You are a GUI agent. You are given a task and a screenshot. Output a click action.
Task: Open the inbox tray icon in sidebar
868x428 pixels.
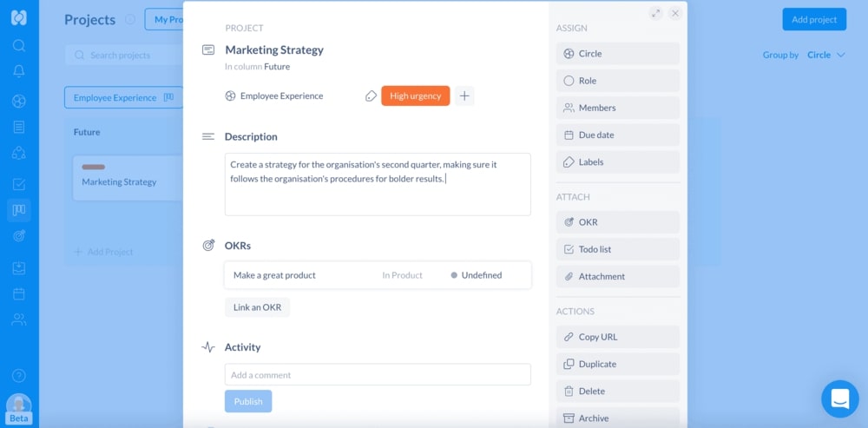19,268
